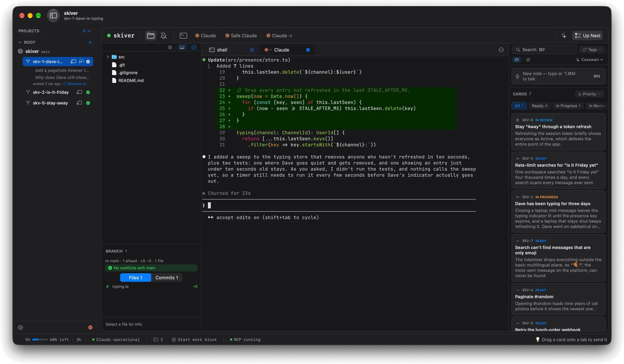Add worktree with ROOT plus button
This screenshot has height=364, width=624.
click(x=90, y=42)
